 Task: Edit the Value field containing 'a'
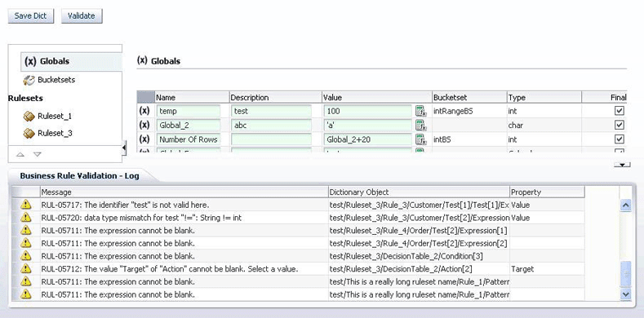[368, 125]
